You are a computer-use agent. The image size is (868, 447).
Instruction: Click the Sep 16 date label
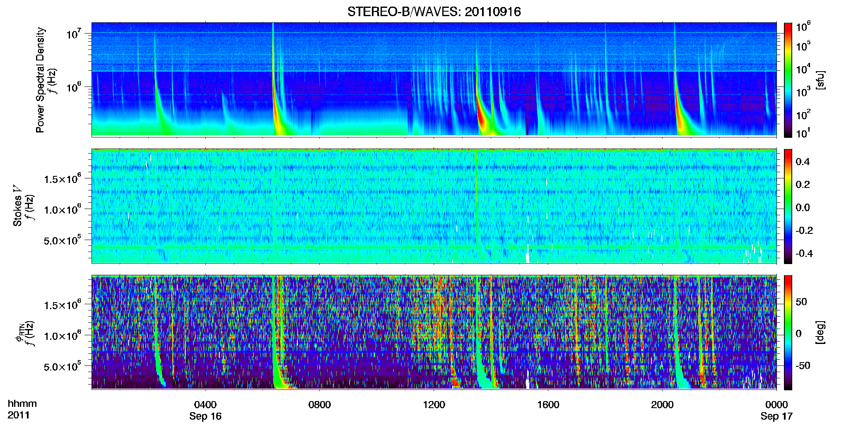point(205,416)
